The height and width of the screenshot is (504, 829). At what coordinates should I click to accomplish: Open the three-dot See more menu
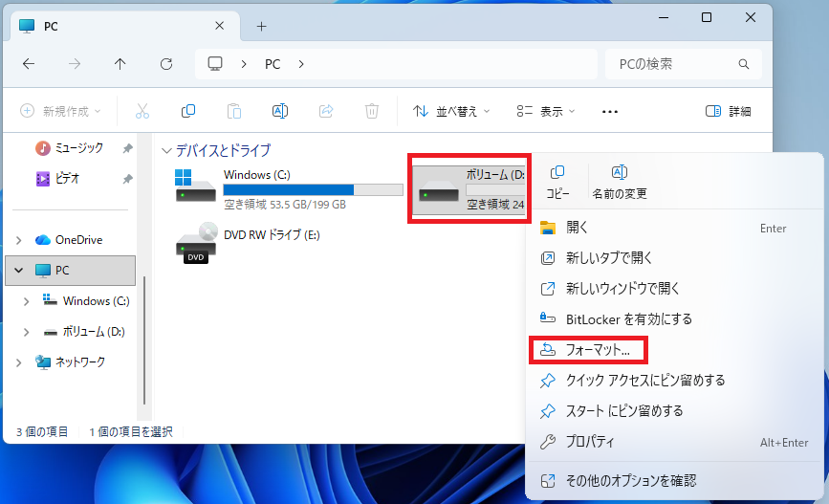[610, 112]
